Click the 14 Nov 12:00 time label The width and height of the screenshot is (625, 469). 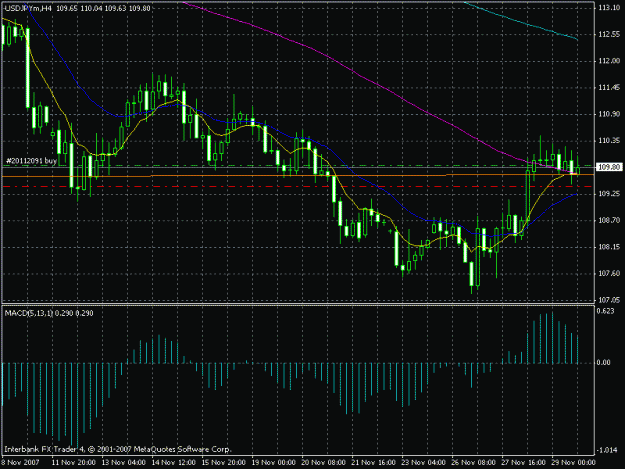coord(174,463)
